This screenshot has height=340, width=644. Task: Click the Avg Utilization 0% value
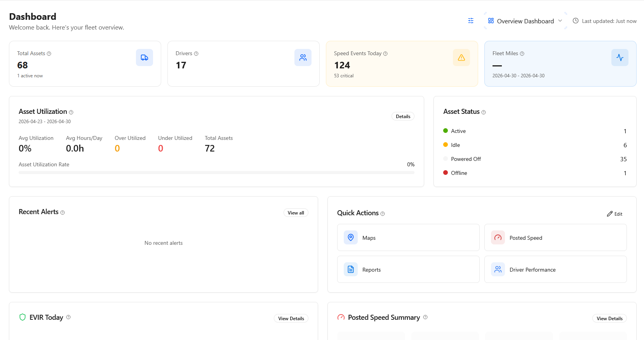[25, 148]
